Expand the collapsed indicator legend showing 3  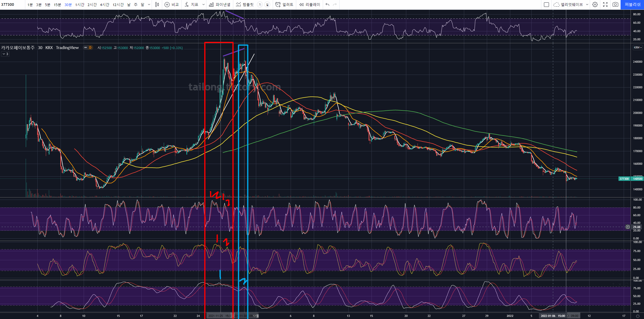coord(5,54)
